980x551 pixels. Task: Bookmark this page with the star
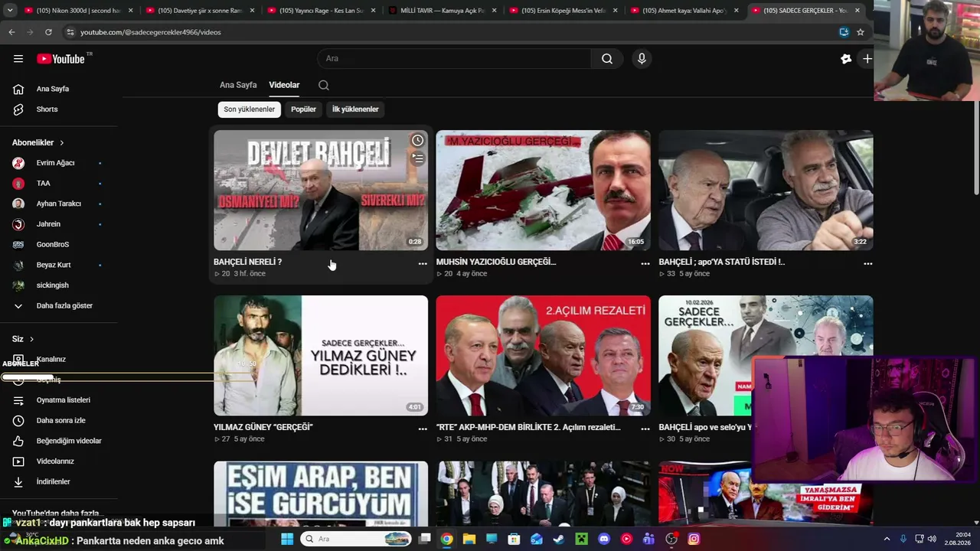pos(861,32)
